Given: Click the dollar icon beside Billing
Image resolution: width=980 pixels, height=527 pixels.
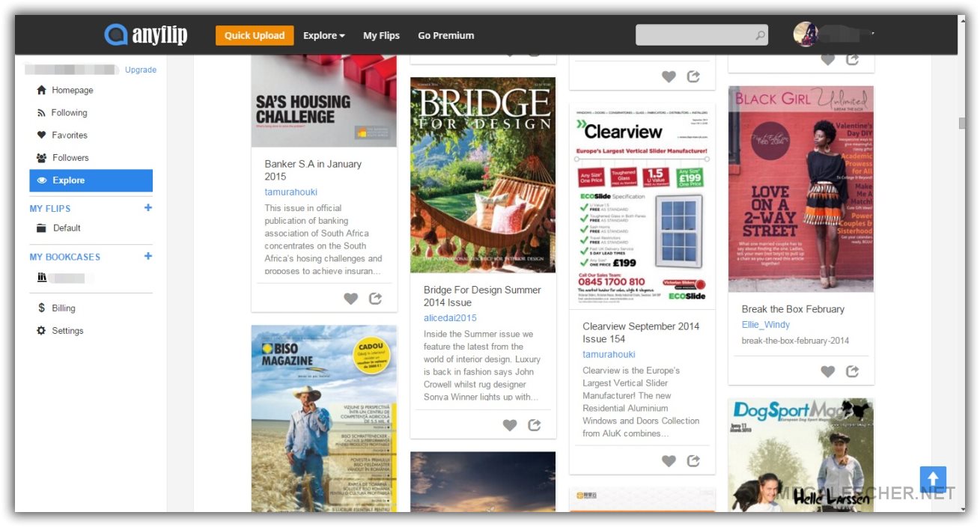Looking at the screenshot, I should pyautogui.click(x=41, y=308).
